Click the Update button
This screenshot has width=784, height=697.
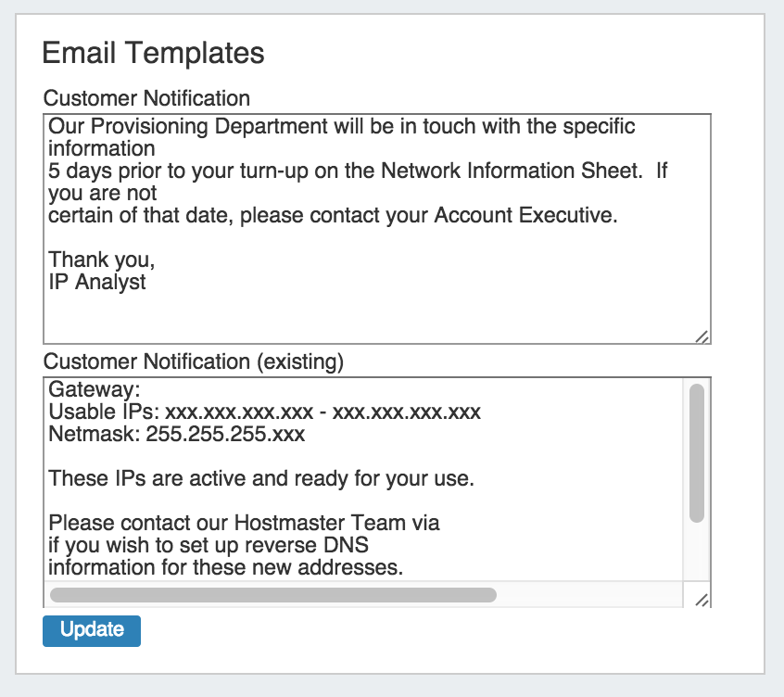click(92, 630)
